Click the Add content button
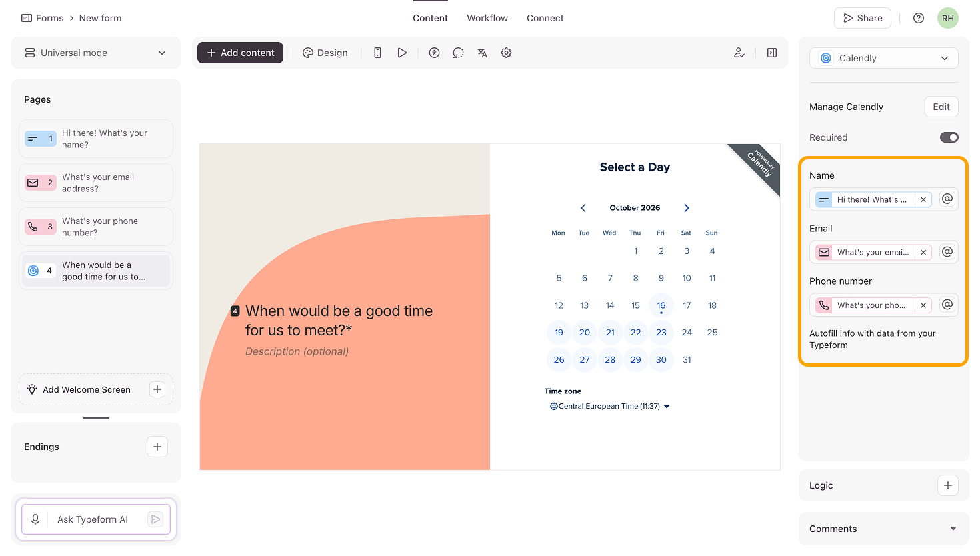The height and width of the screenshot is (556, 980). click(x=240, y=53)
